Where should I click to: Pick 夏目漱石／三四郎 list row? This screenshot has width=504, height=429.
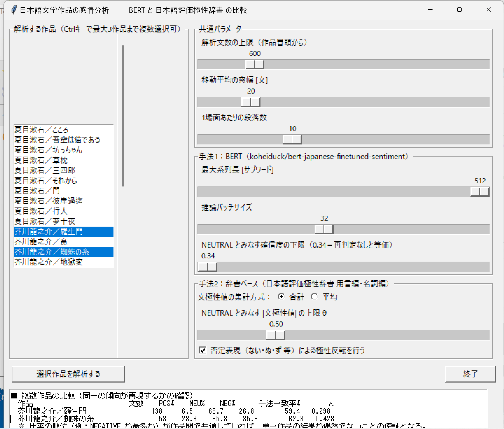[64, 171]
